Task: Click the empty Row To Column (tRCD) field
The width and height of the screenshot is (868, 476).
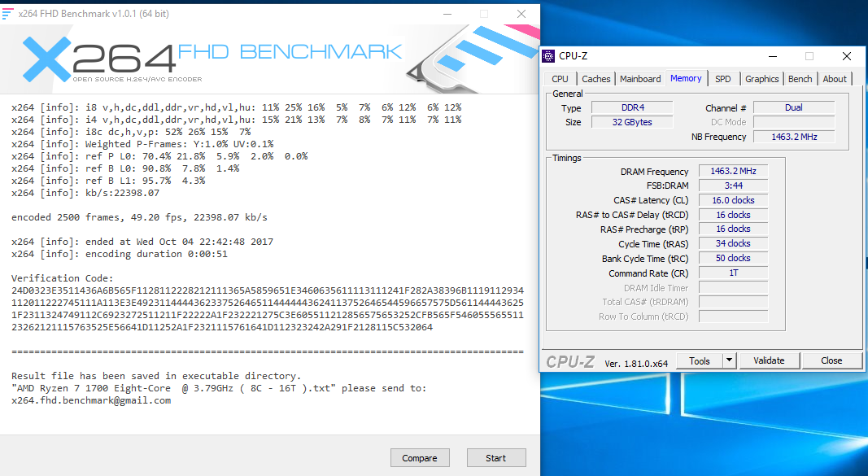Action: [734, 316]
